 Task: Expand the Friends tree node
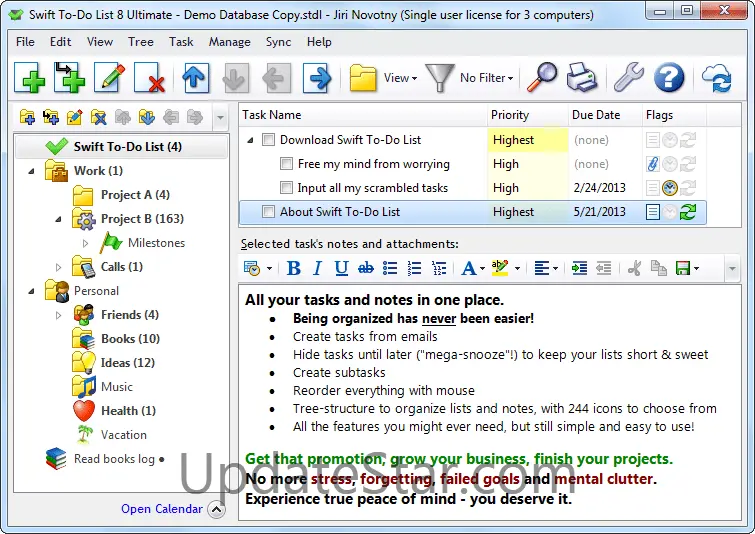pos(59,315)
